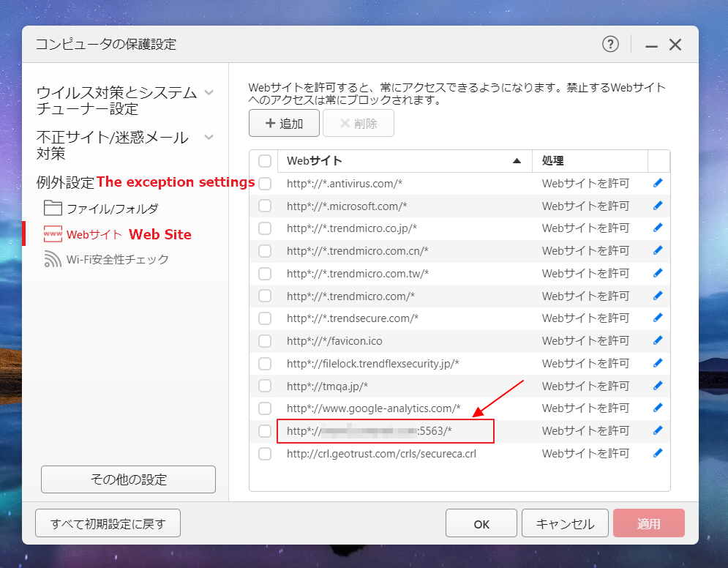Screen dimensions: 728x568
Task: Edit the crl.geotrust.com entry pencil icon
Action: click(x=657, y=453)
